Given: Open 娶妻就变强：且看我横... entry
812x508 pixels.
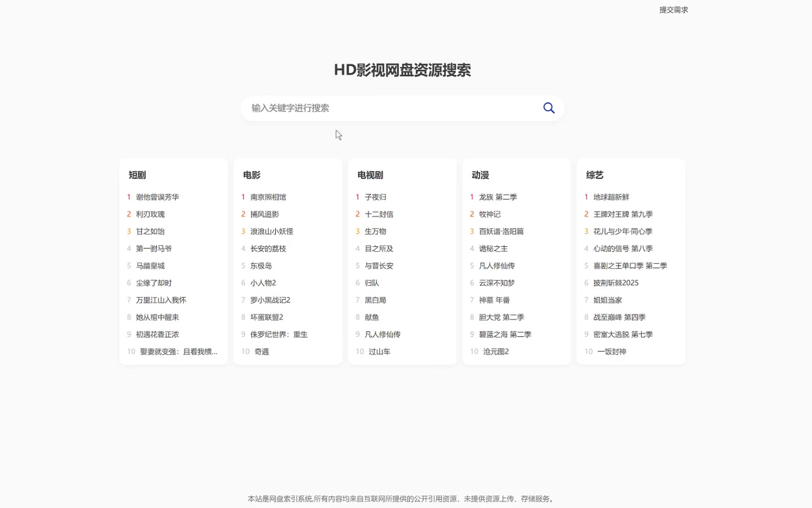Looking at the screenshot, I should click(x=179, y=351).
